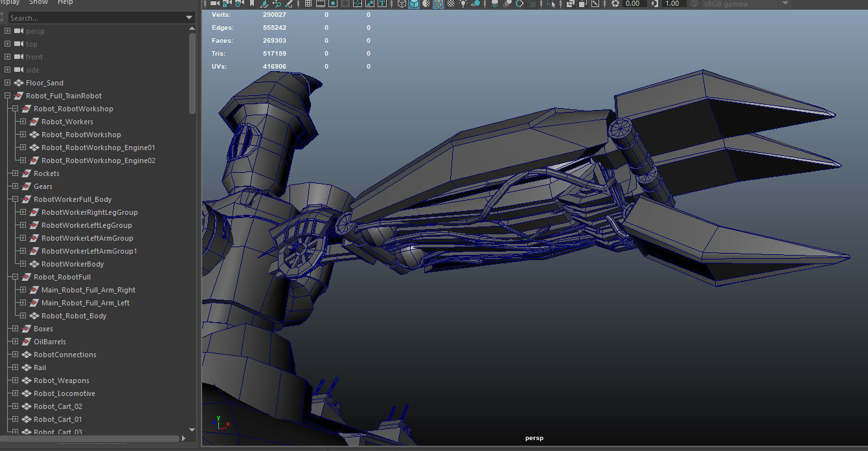
Task: Expand the Rockets group
Action: coord(15,173)
